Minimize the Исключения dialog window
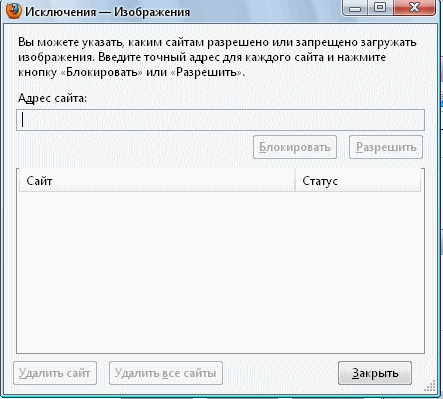Screen dimensions: 443x399 [355, 7]
